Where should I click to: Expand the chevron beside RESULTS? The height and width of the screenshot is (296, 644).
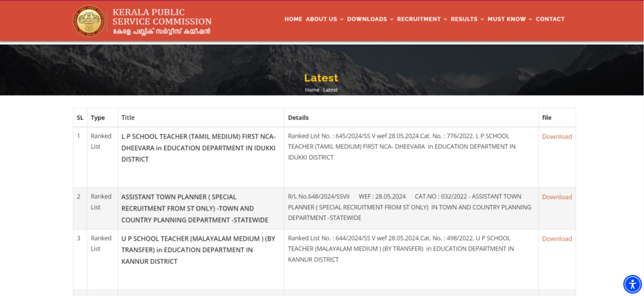(x=482, y=19)
